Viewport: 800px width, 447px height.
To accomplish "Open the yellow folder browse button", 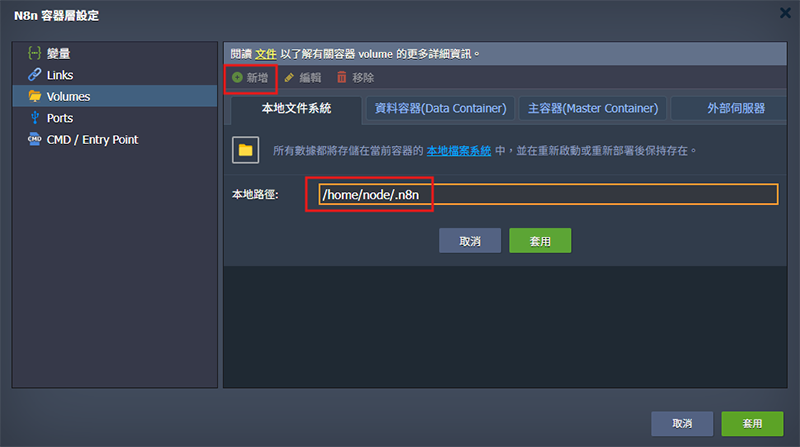I will (x=245, y=150).
